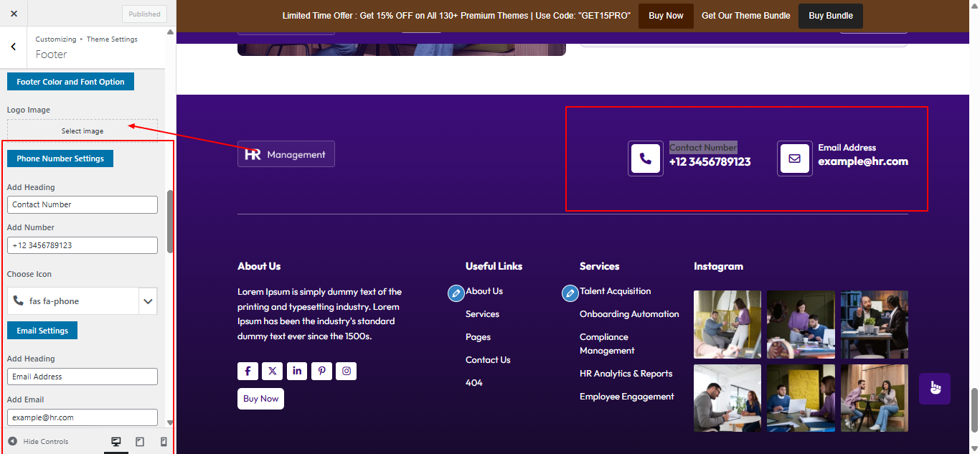The width and height of the screenshot is (980, 454).
Task: Click Buy Bundle in the top banner
Action: tap(830, 15)
